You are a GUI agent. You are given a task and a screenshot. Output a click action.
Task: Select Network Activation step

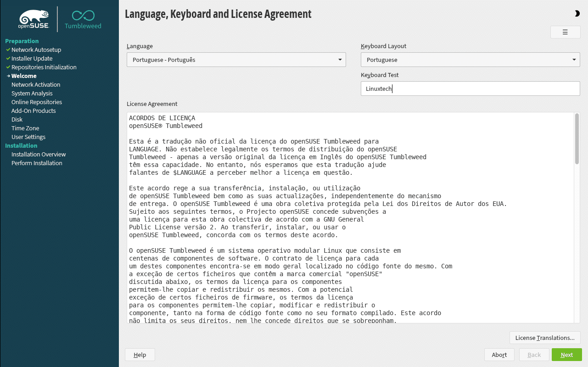click(x=36, y=84)
